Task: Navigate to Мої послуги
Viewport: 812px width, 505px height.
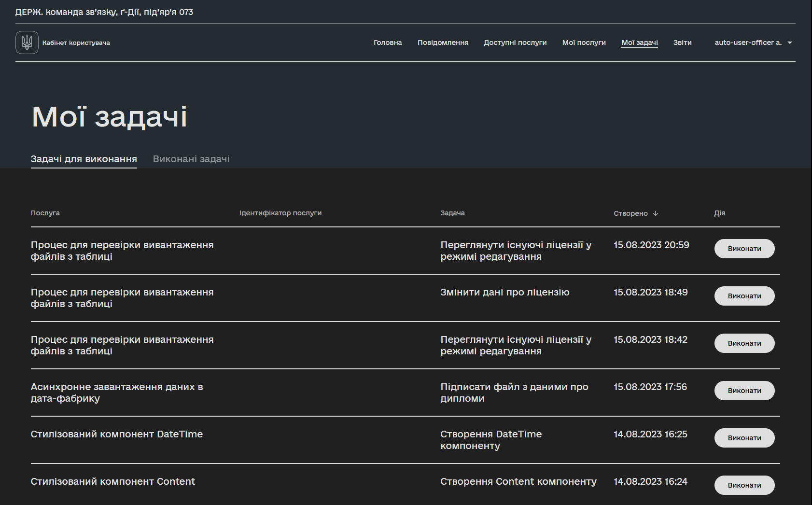Action: tap(584, 42)
